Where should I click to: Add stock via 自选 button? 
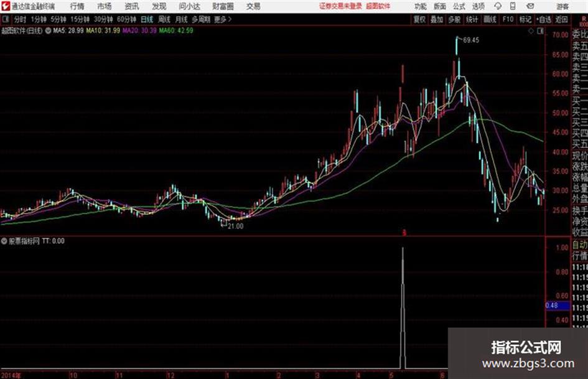[x=544, y=19]
